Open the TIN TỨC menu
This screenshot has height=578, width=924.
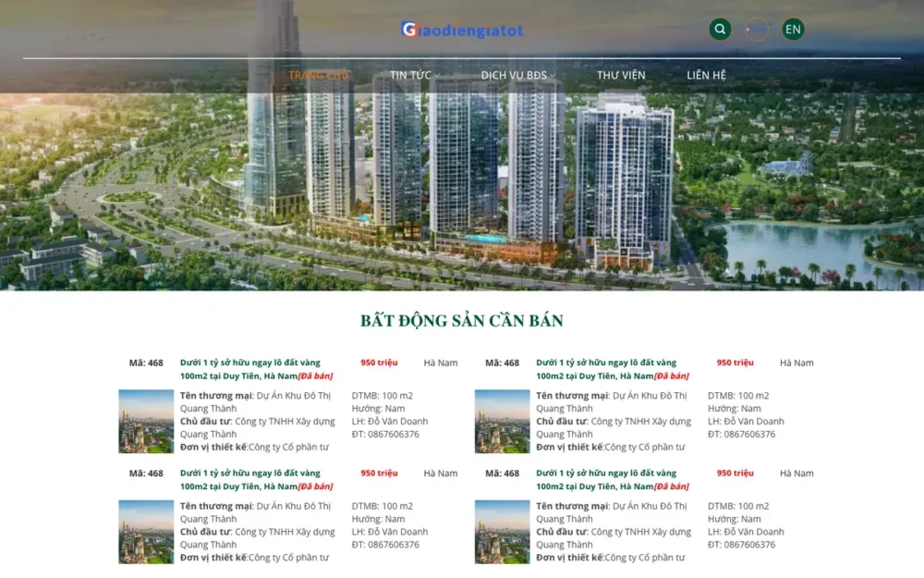(x=410, y=76)
